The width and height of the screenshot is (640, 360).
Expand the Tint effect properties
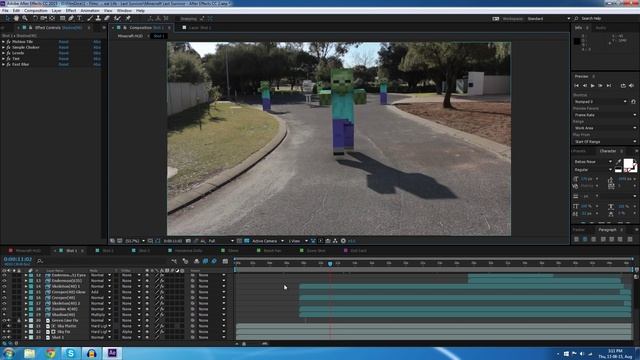3,59
